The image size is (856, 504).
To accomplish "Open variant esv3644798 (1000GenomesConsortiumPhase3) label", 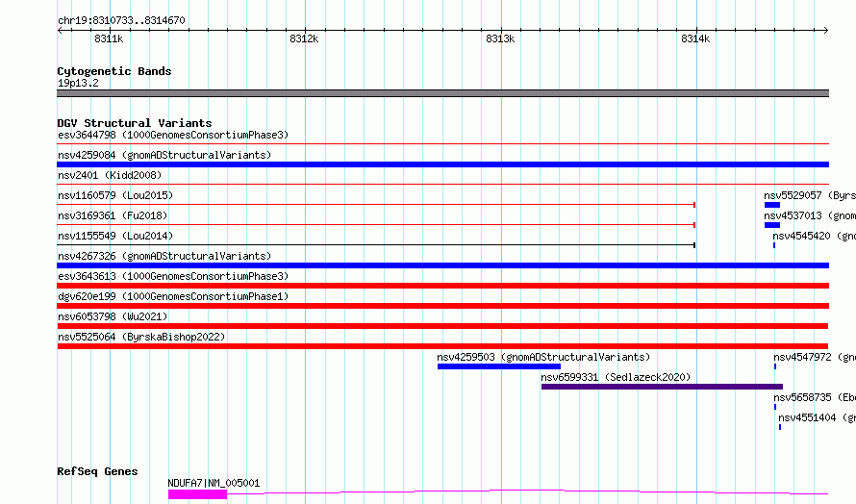I will 173,135.
